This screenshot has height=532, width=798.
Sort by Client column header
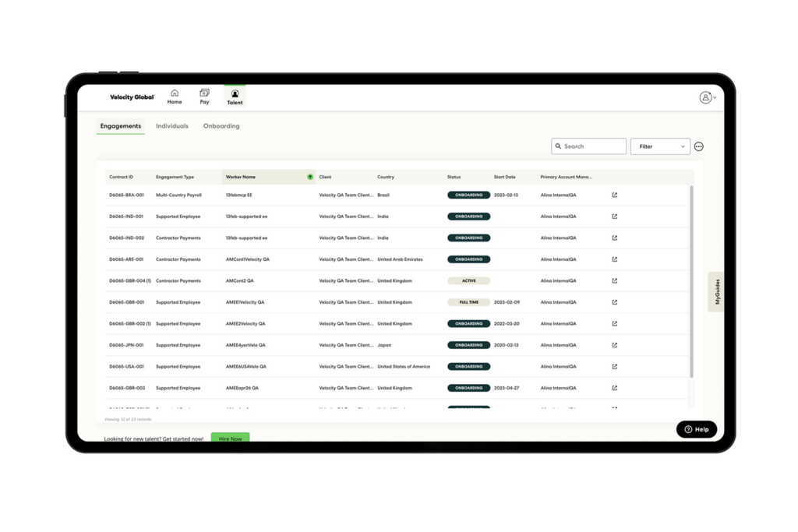click(325, 177)
